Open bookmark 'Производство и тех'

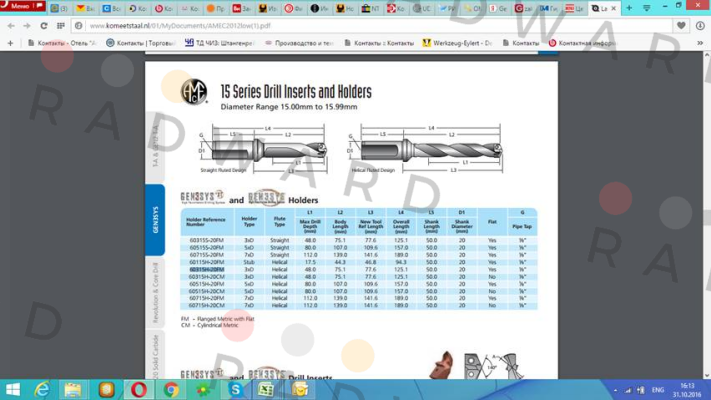(x=299, y=43)
